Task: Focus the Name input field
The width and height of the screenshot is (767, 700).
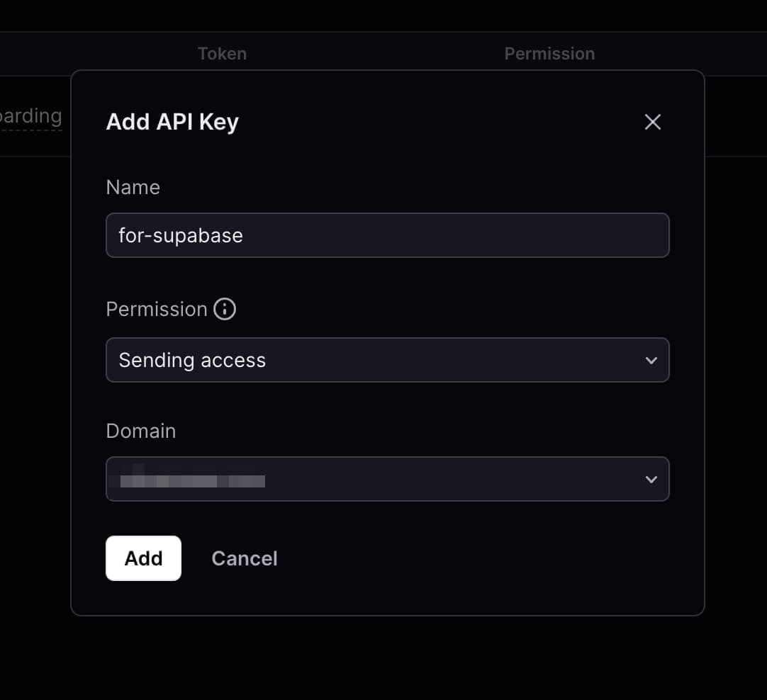Action: (388, 235)
